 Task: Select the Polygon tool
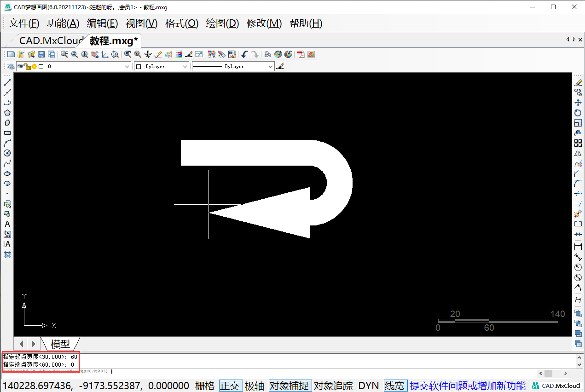point(7,113)
